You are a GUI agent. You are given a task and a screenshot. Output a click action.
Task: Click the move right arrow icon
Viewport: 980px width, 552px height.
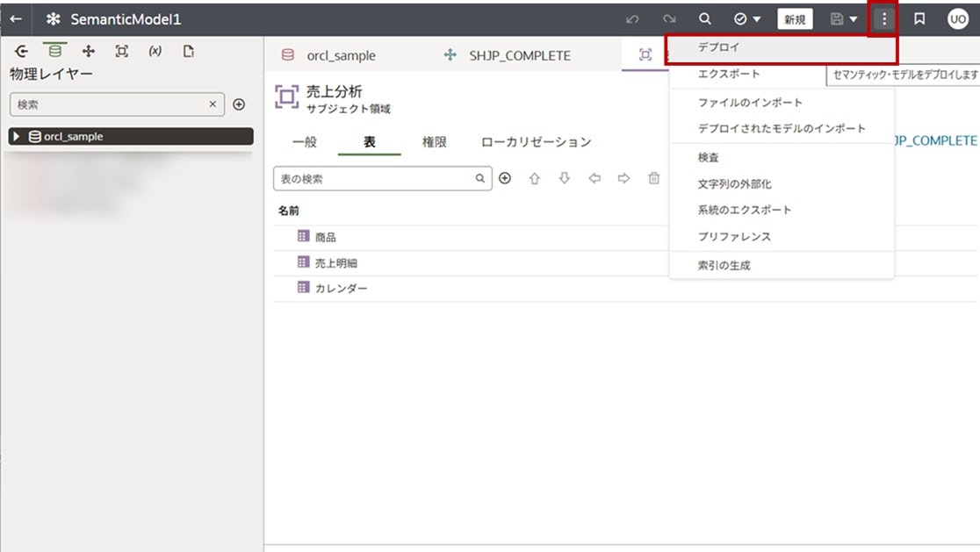click(623, 179)
